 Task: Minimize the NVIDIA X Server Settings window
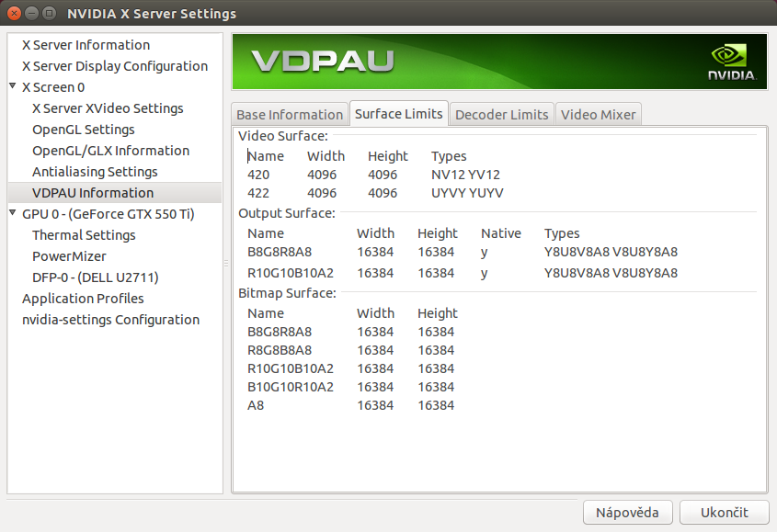31,14
